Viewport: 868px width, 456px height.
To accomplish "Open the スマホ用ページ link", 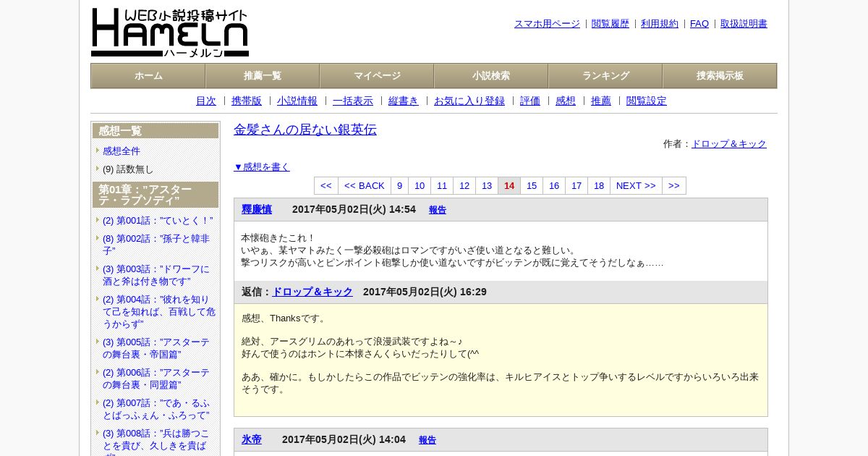I will [x=547, y=23].
